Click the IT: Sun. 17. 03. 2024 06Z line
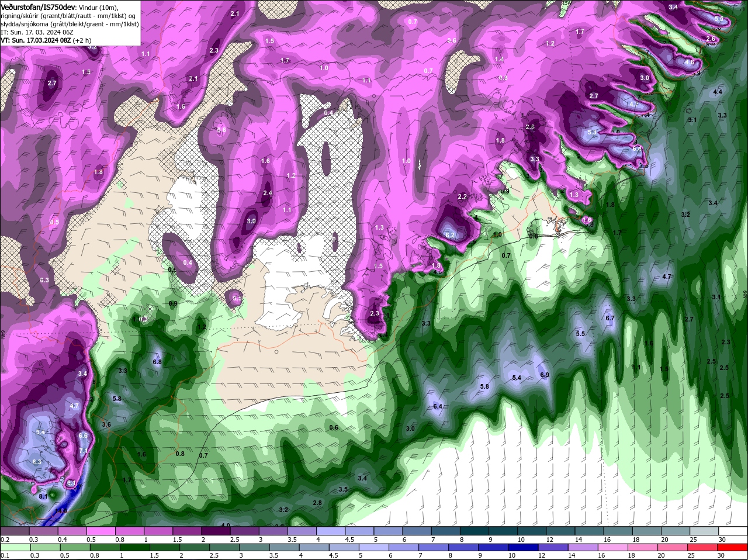This screenshot has height=560, width=748. [x=36, y=32]
